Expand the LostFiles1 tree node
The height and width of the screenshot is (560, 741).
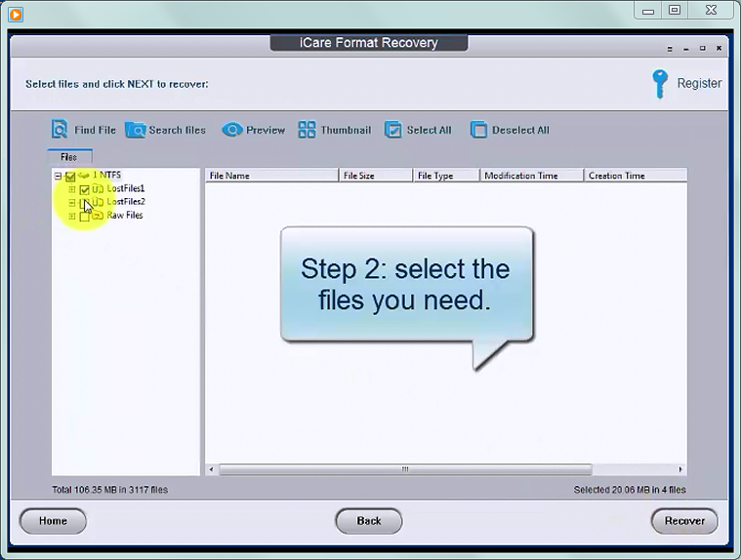(x=72, y=189)
